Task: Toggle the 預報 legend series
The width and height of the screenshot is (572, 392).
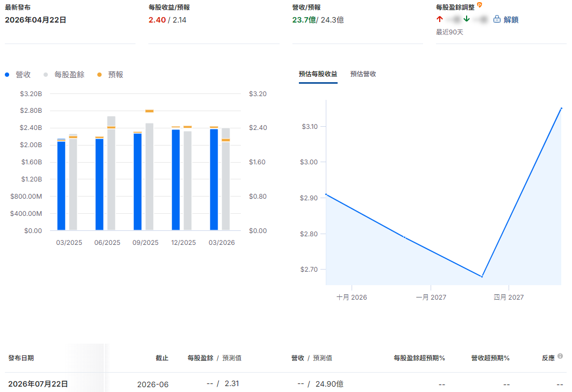Action: [x=110, y=75]
